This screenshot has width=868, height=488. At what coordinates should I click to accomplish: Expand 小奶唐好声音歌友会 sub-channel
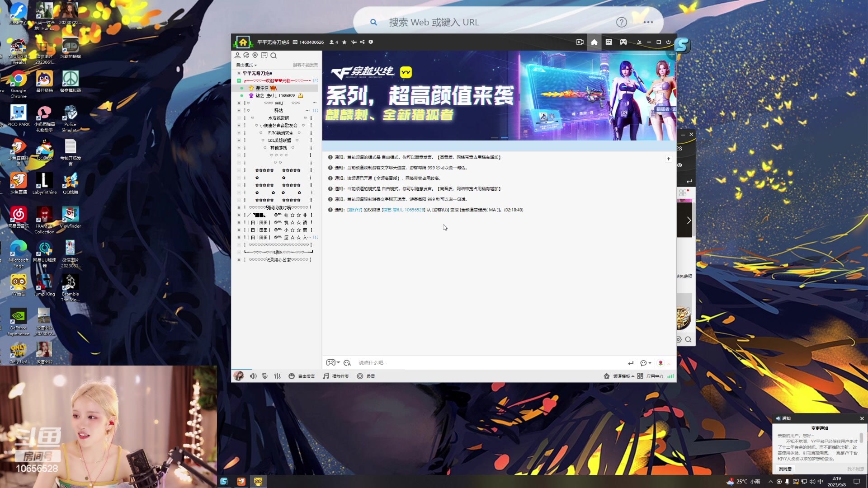click(x=239, y=126)
